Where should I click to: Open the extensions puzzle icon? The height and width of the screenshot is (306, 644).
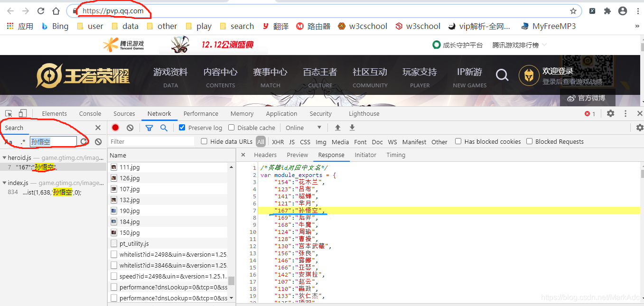tap(607, 11)
